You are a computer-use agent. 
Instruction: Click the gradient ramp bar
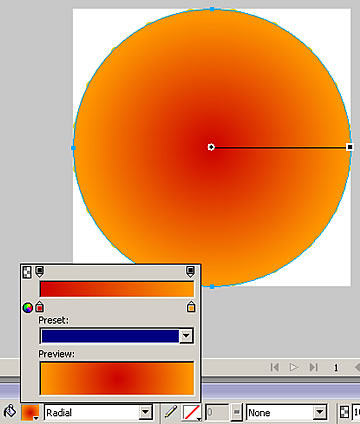point(117,289)
